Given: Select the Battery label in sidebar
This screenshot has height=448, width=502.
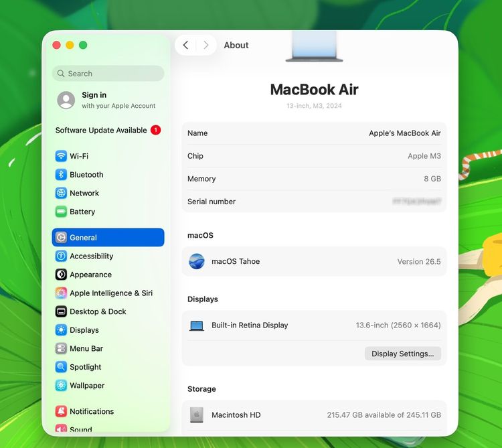Looking at the screenshot, I should point(82,212).
